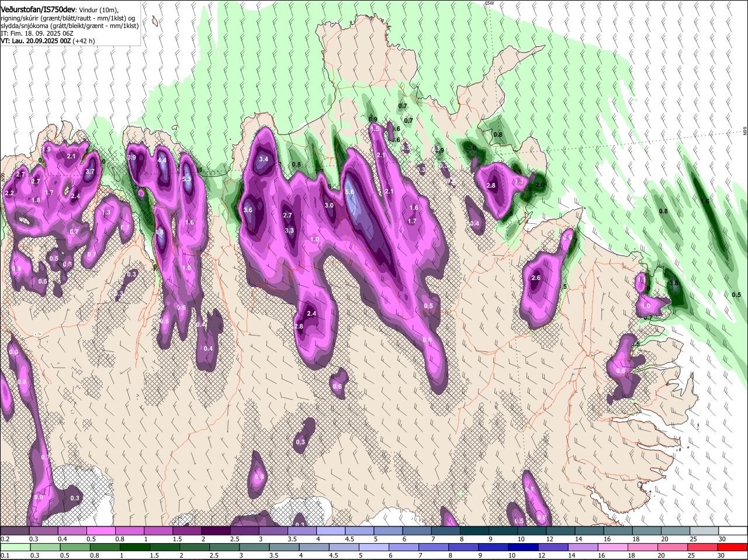Click the 3.7 precipitation value on the map

pos(90,171)
